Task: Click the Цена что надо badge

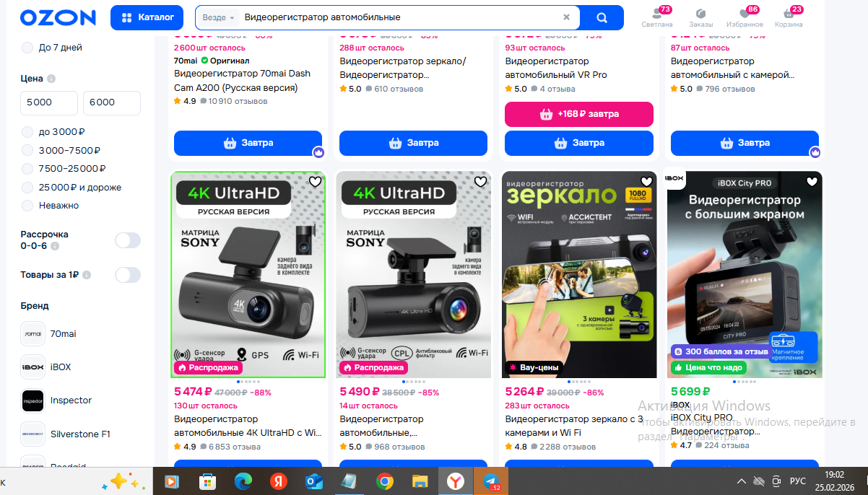Action: coord(707,367)
